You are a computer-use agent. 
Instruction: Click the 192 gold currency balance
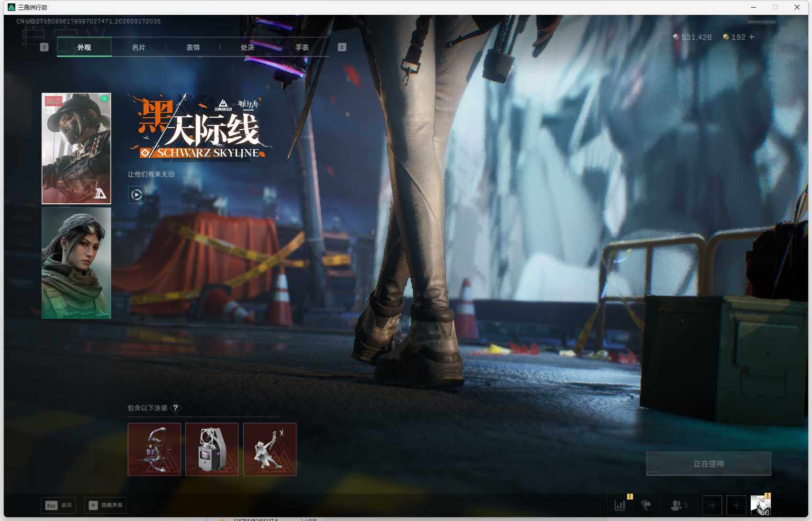[734, 37]
